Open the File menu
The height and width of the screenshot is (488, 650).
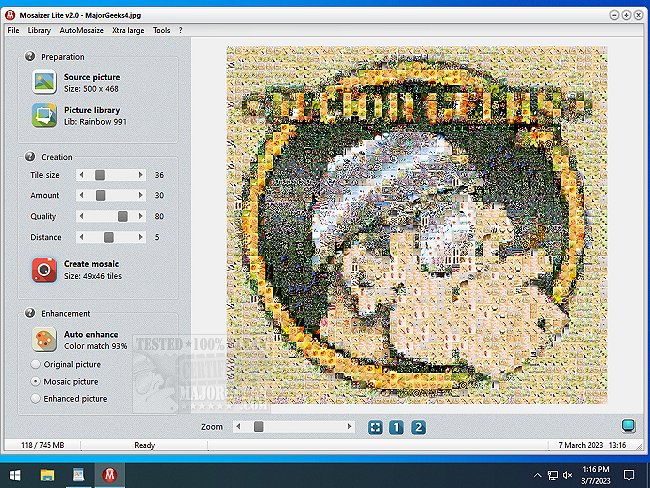(13, 30)
